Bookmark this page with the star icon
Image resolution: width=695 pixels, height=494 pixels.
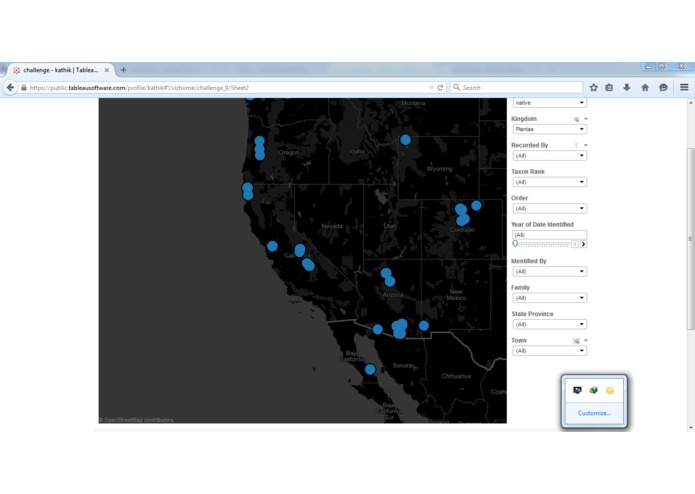593,88
